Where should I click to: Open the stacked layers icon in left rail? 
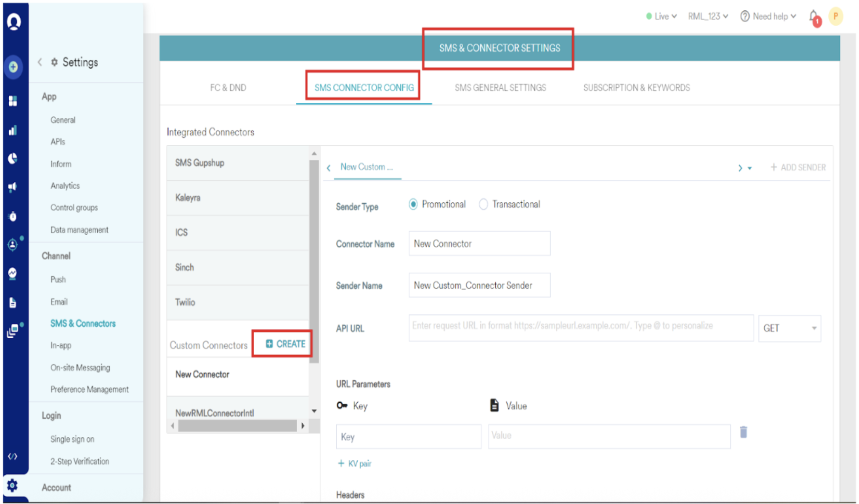13,331
